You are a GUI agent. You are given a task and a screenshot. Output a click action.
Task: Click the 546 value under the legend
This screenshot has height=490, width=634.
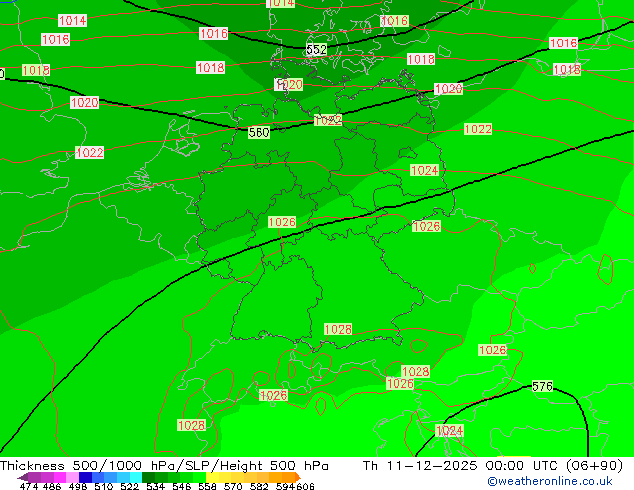point(181,486)
